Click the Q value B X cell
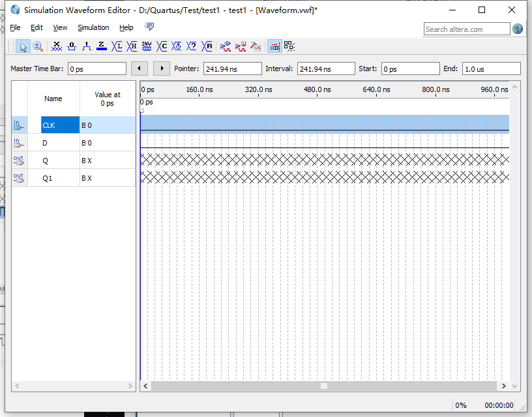Image resolution: width=532 pixels, height=417 pixels. point(108,161)
